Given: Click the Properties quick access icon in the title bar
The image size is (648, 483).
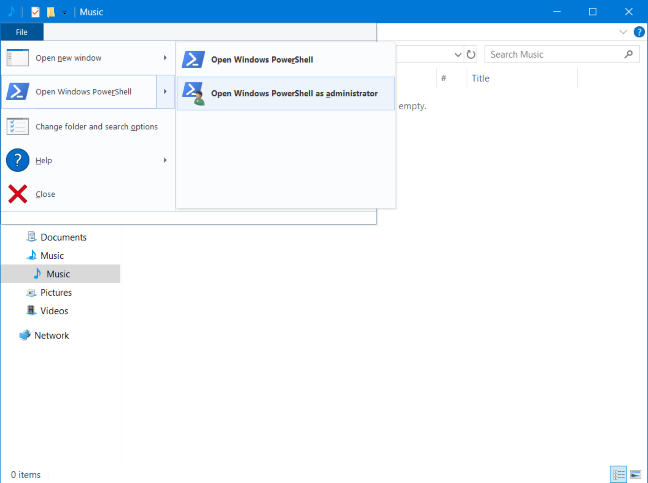Looking at the screenshot, I should pyautogui.click(x=36, y=12).
